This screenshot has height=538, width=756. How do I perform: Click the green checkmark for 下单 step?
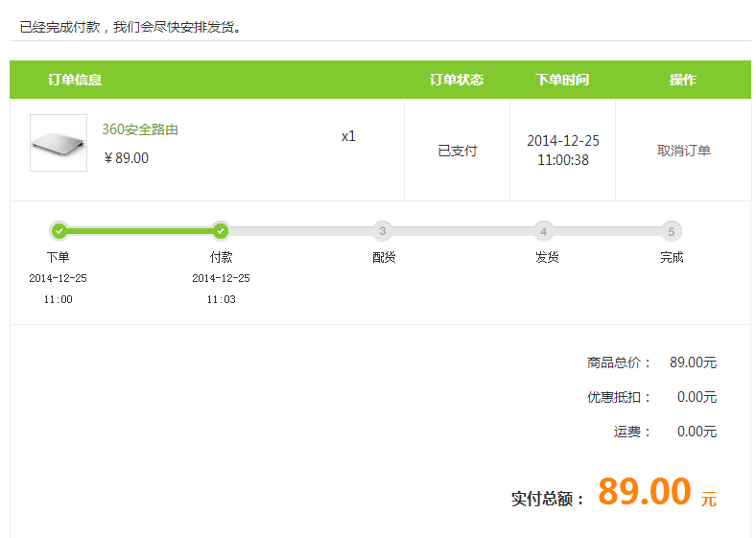(59, 230)
